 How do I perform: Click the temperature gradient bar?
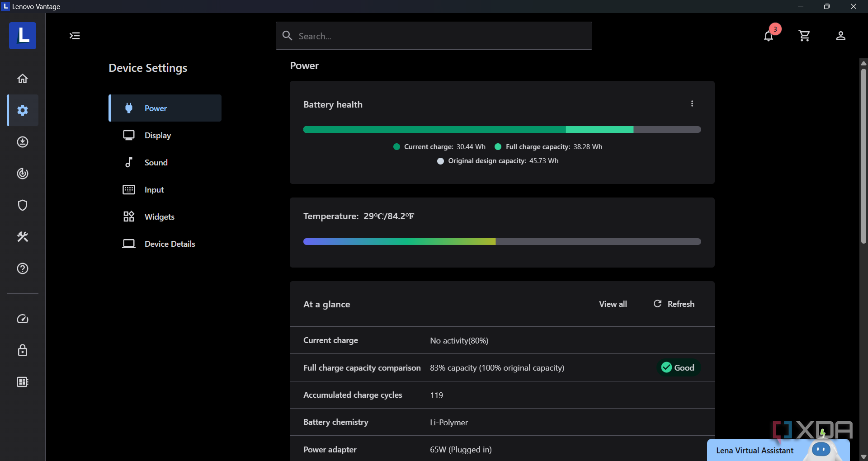502,242
